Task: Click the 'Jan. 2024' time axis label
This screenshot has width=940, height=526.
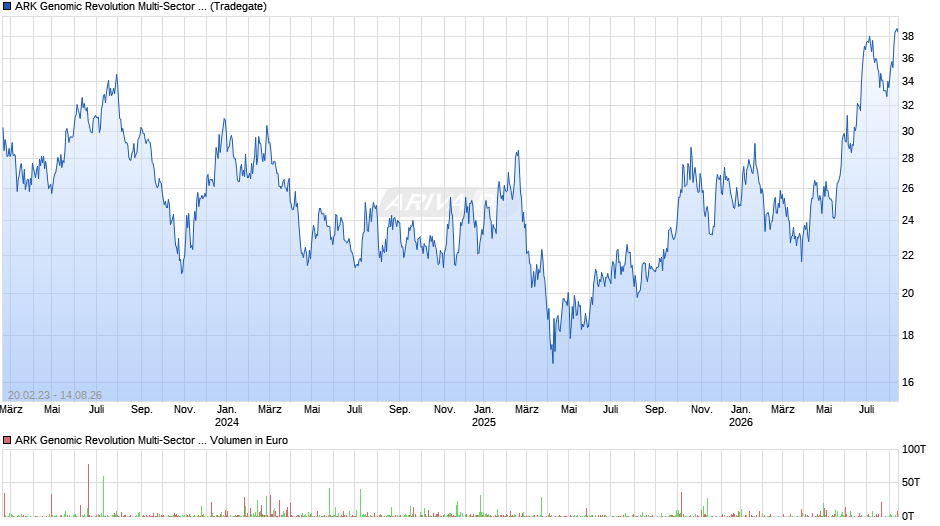Action: tap(227, 416)
